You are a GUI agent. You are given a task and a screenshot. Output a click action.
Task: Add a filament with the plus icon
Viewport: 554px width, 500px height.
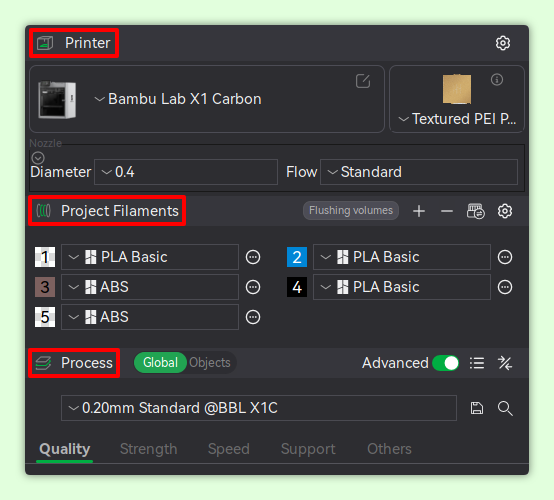coord(419,211)
